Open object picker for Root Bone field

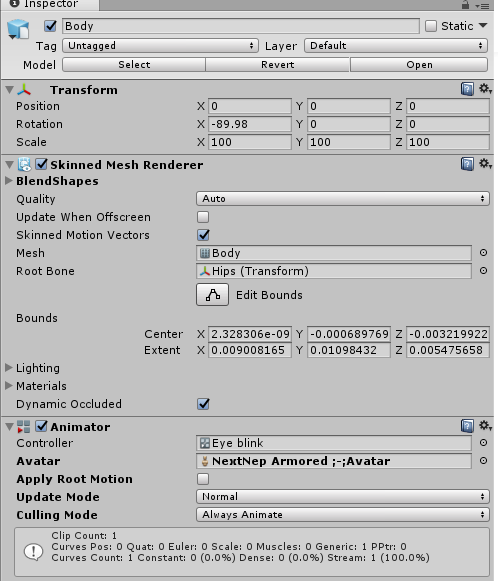(483, 271)
